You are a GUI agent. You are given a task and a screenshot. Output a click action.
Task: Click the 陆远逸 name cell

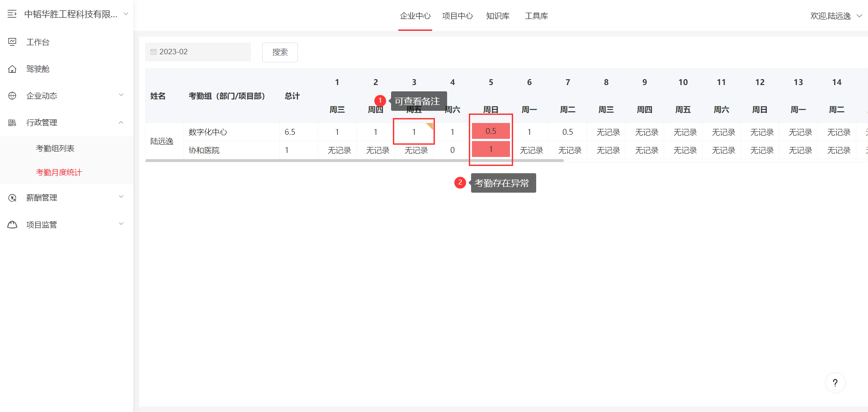click(x=165, y=141)
